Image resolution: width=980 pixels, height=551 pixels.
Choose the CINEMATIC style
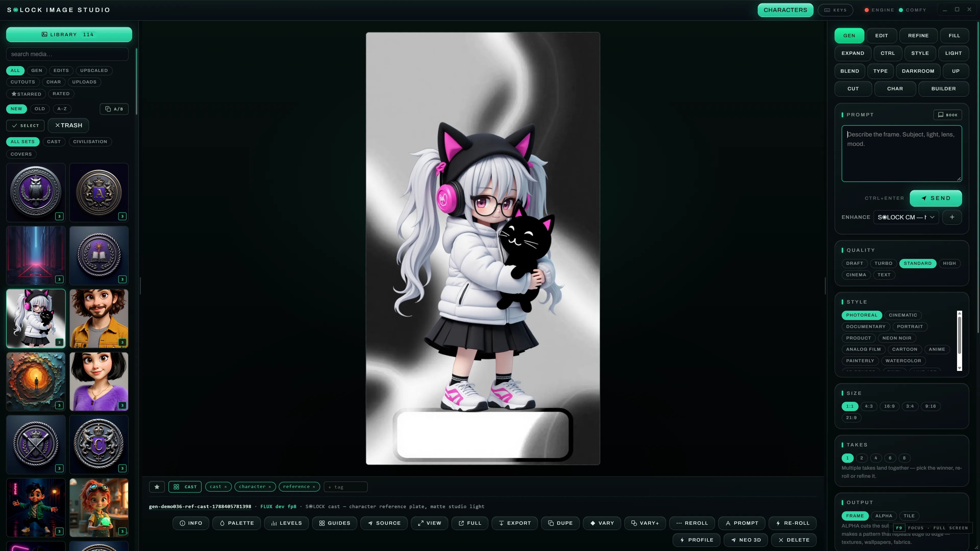(x=903, y=315)
